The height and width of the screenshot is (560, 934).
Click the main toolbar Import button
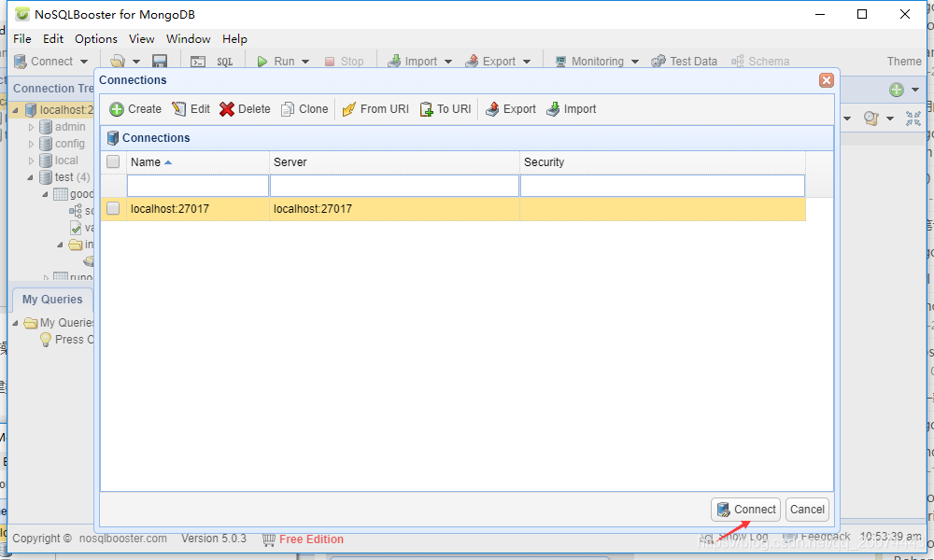pos(412,62)
